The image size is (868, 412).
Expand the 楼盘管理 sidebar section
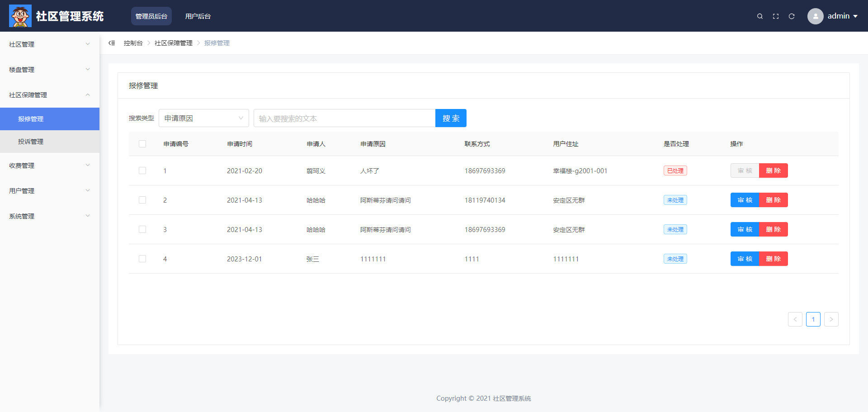click(49, 70)
